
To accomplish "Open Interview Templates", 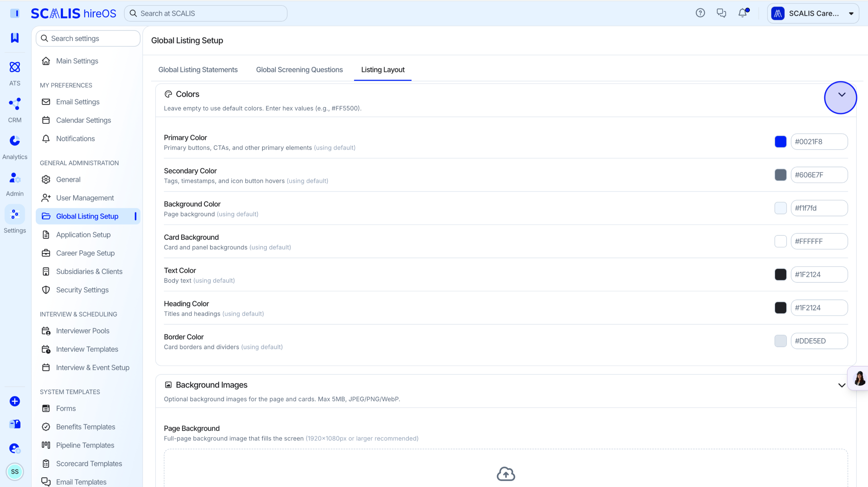I will [x=88, y=349].
